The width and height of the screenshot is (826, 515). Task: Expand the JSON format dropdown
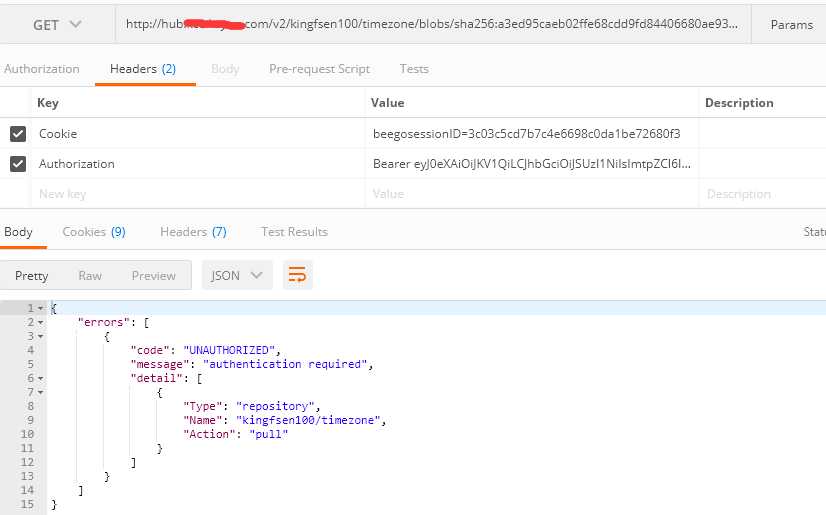click(237, 276)
